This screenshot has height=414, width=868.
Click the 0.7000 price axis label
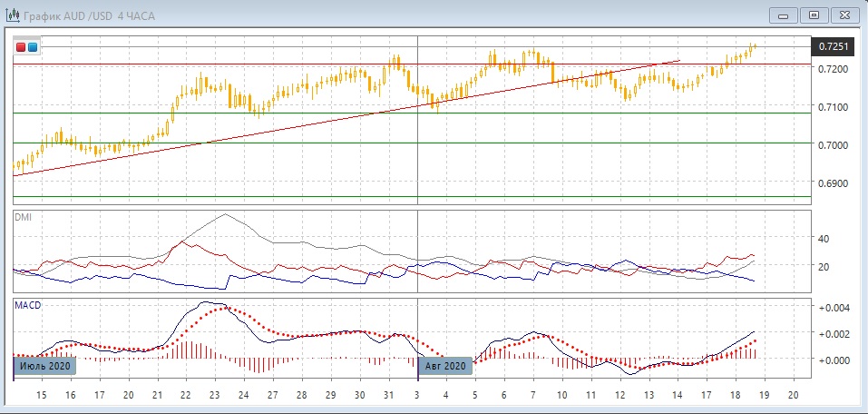click(x=833, y=145)
